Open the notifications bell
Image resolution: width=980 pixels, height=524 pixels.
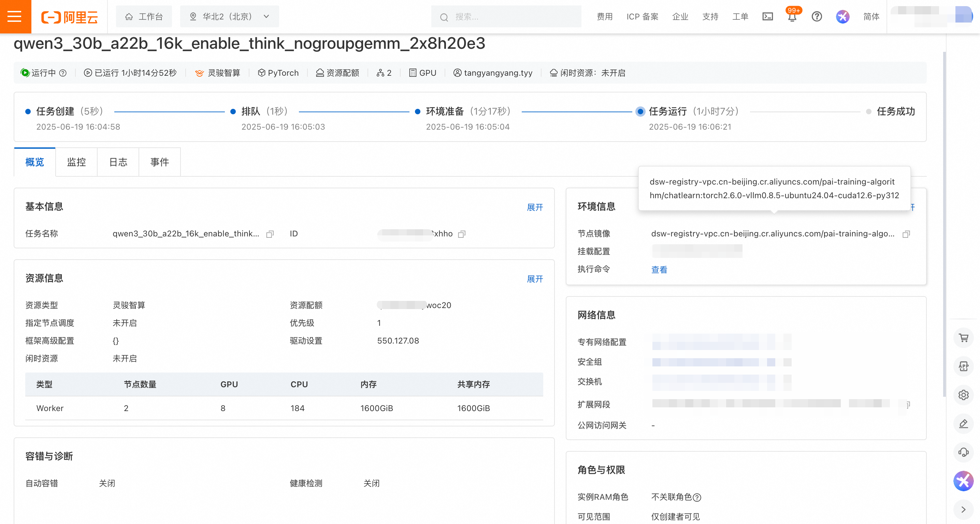[792, 17]
